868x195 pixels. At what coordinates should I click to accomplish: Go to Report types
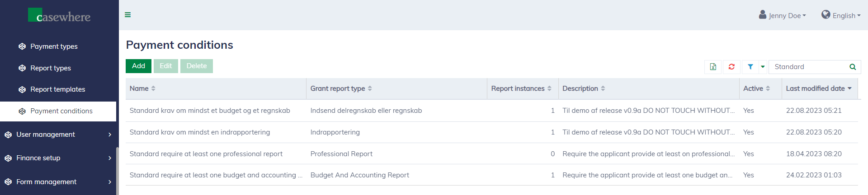click(x=51, y=68)
